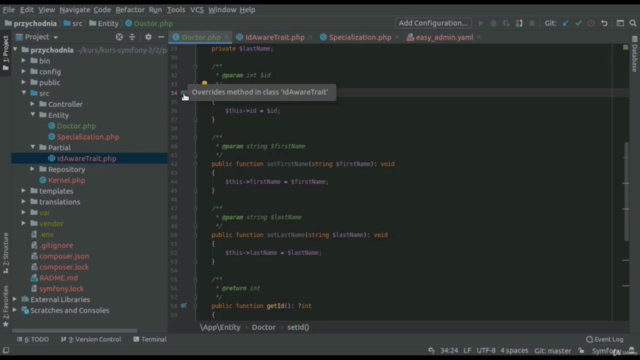640x360 pixels.
Task: Click the LF line separator indicator
Action: (x=467, y=351)
